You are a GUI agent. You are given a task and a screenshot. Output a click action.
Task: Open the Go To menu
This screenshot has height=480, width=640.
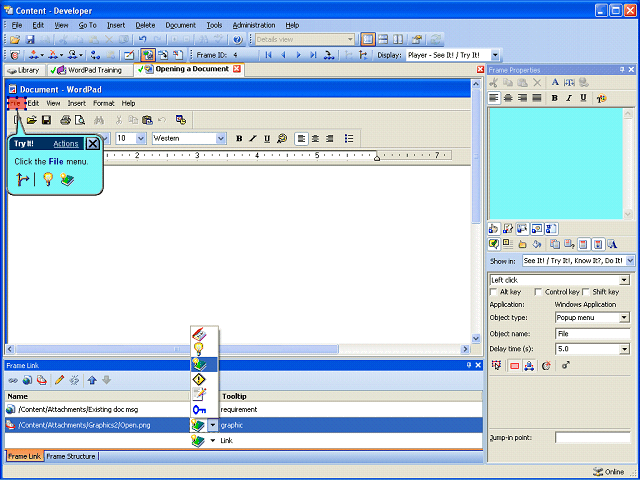click(x=87, y=25)
